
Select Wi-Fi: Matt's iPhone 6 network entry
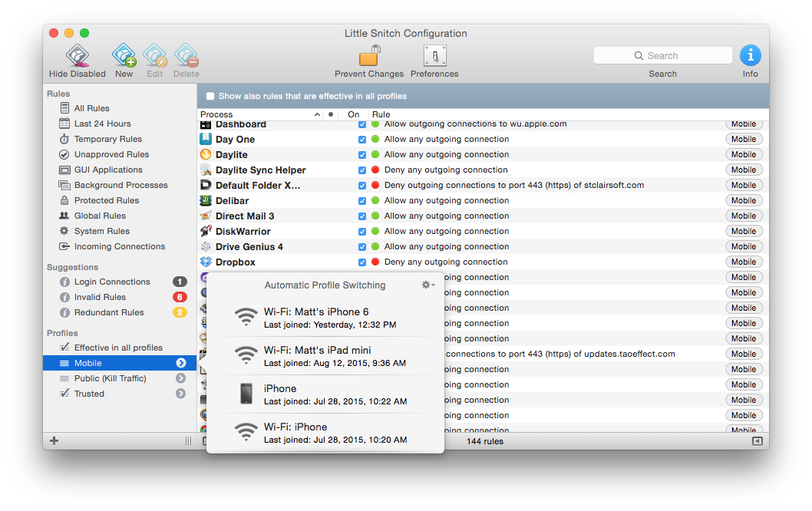tap(325, 318)
